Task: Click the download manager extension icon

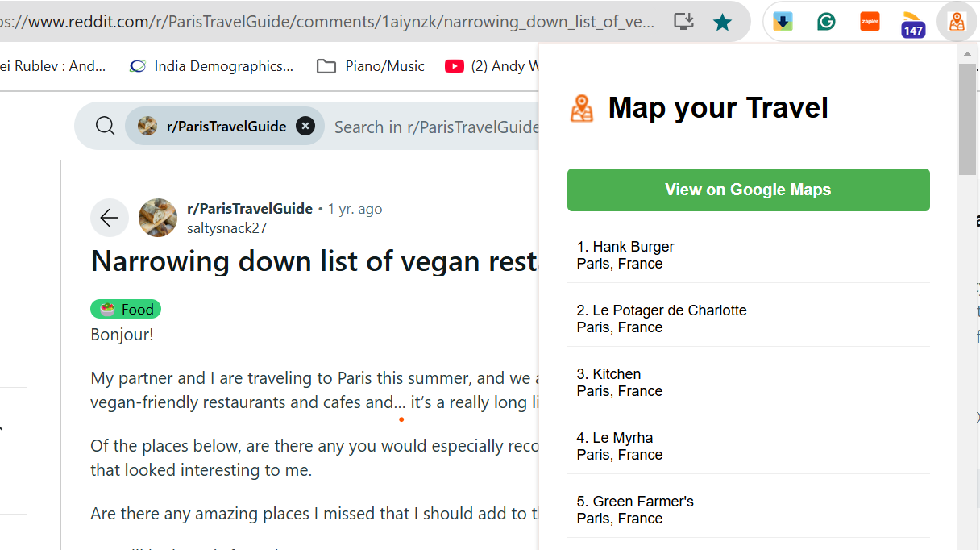Action: 783,22
